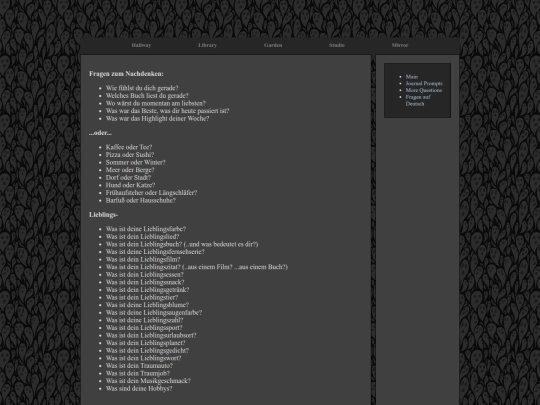Click 'Barfuß oder Hausschuhe?'

click(x=141, y=200)
